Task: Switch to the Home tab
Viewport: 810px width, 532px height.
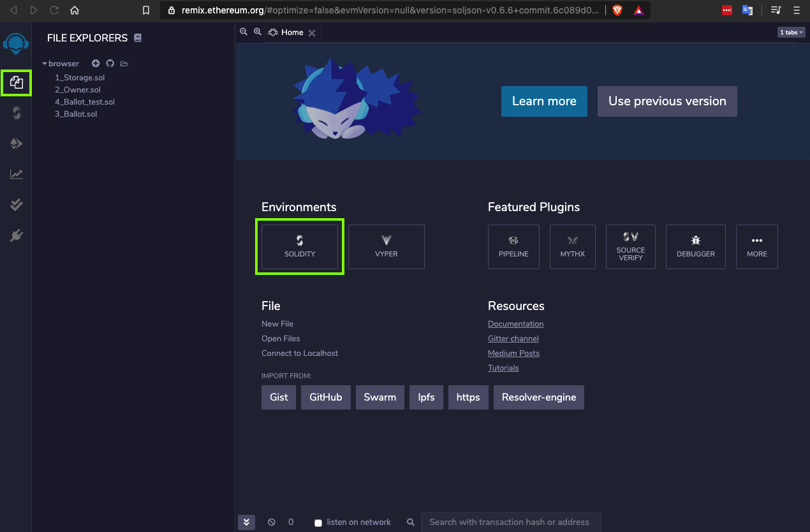Action: [292, 33]
